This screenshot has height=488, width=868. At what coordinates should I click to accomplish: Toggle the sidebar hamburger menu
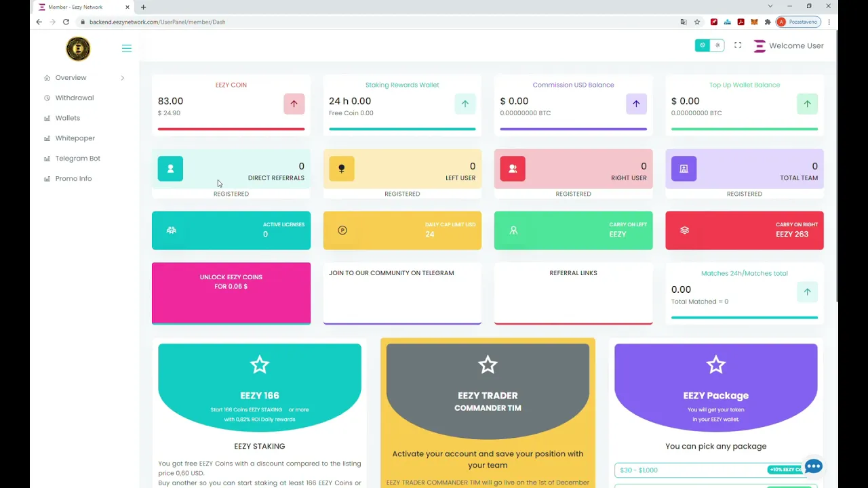coord(126,48)
